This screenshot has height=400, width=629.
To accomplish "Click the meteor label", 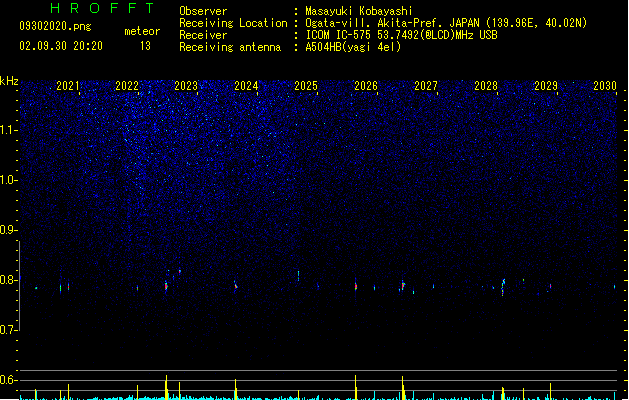I will (x=142, y=31).
